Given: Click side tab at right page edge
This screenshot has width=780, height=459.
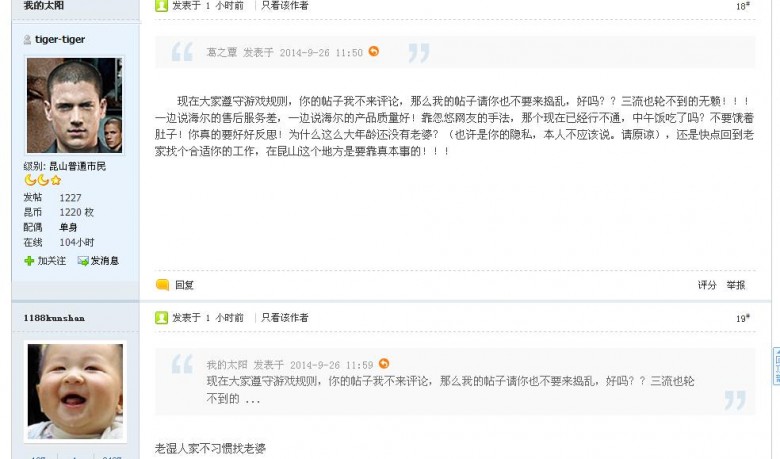Looking at the screenshot, I should pyautogui.click(x=776, y=366).
